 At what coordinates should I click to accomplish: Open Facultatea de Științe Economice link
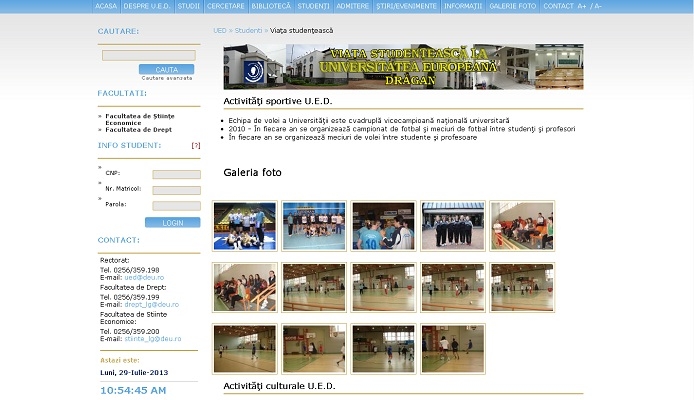(x=140, y=119)
